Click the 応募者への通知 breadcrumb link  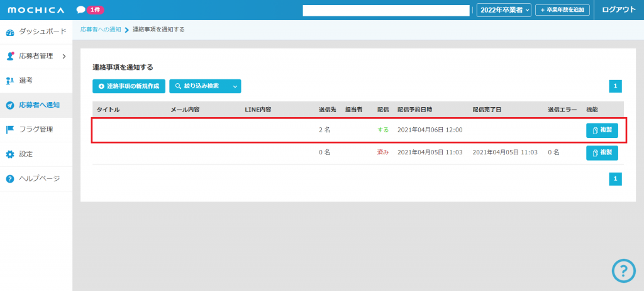coord(101,30)
